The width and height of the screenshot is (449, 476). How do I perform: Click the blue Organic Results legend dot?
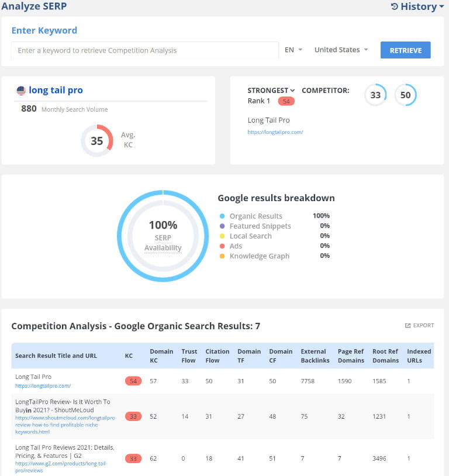point(223,216)
